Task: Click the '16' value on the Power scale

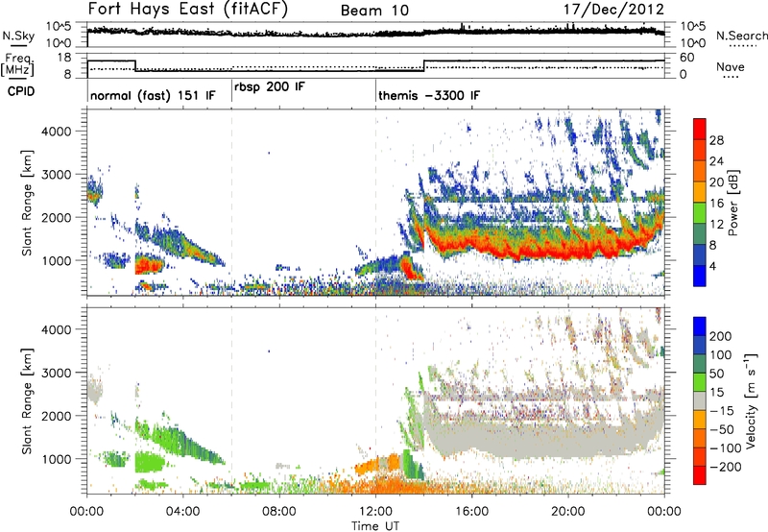Action: tap(716, 204)
